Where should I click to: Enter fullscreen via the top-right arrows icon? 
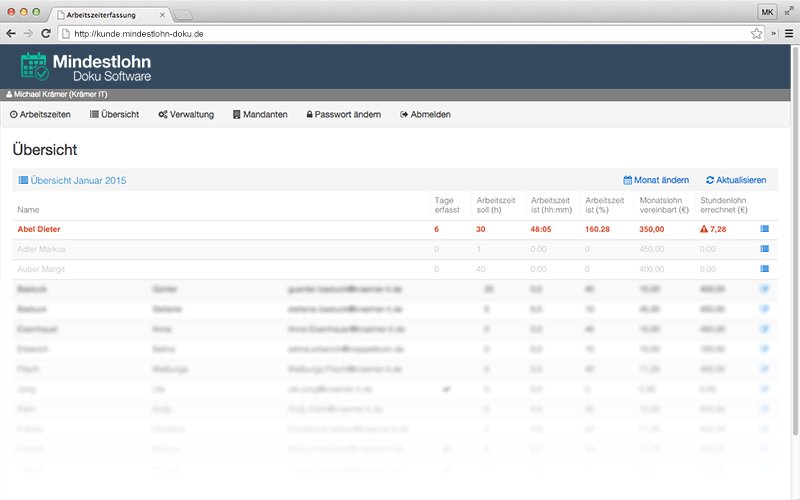[789, 10]
